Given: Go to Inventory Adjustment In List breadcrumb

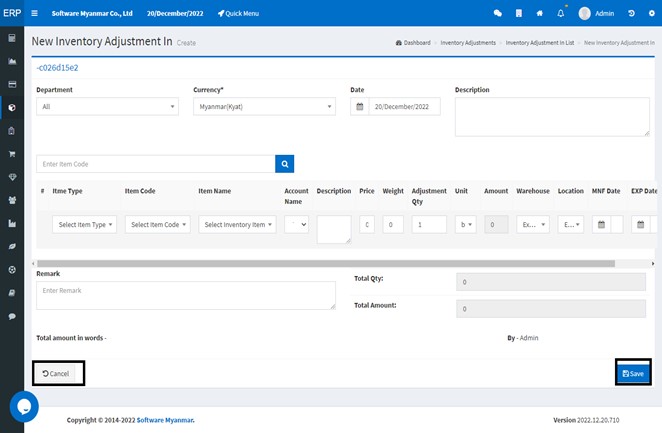Looking at the screenshot, I should [x=540, y=43].
